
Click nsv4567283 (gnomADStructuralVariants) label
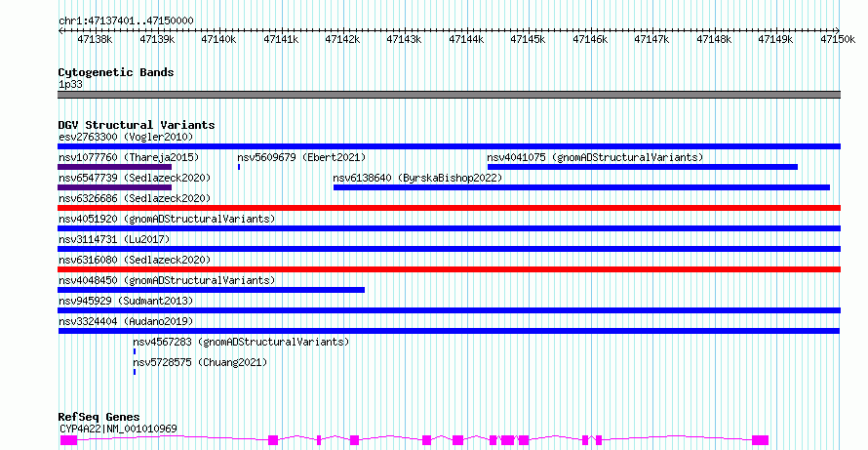(x=241, y=342)
